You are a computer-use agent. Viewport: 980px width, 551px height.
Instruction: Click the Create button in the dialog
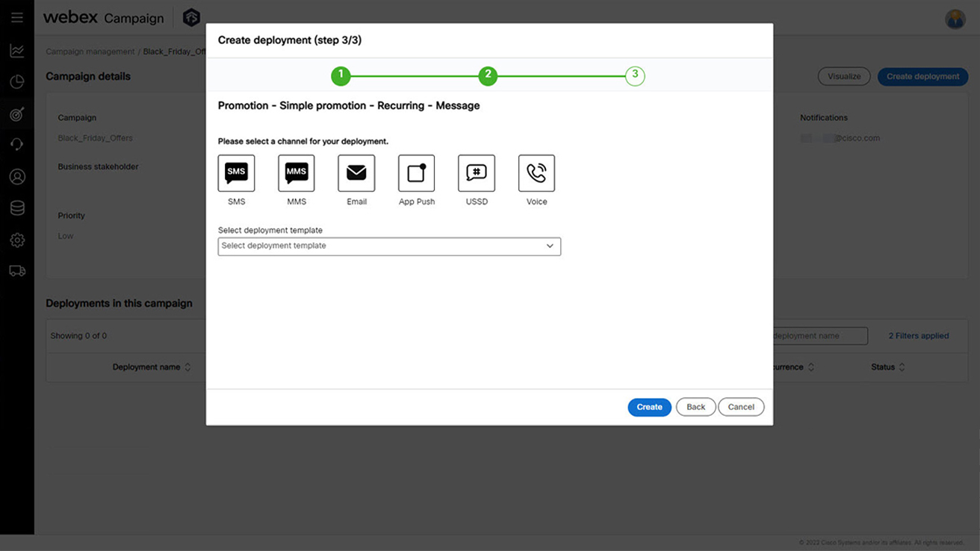click(649, 407)
